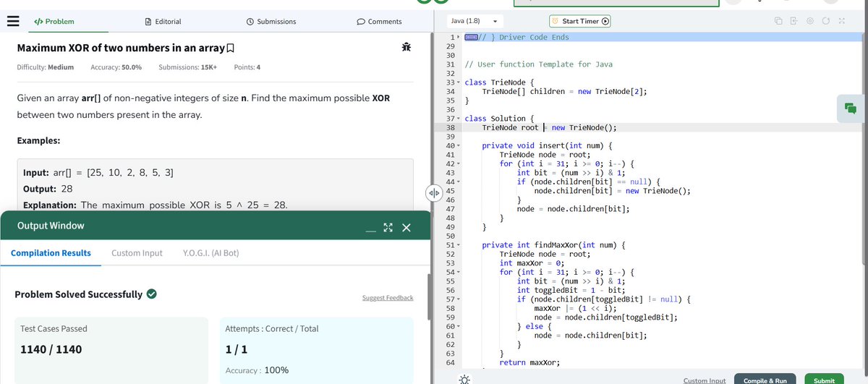
Task: Open the Custom Input link at bottom
Action: click(x=705, y=380)
